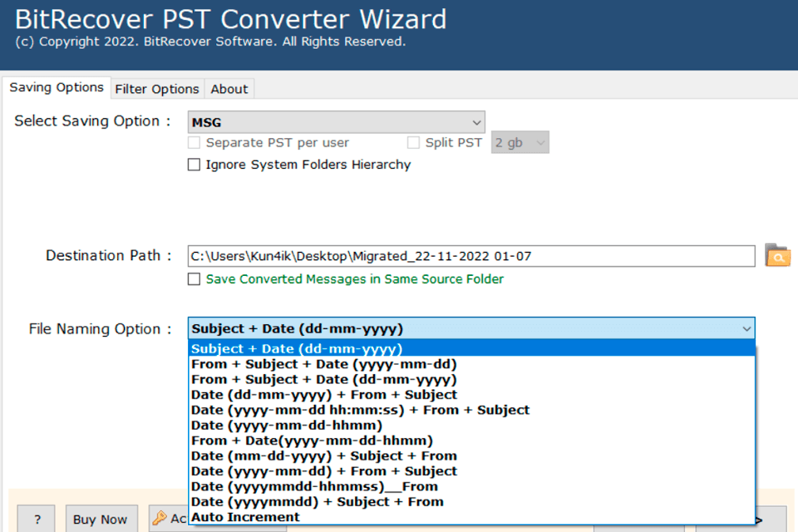The width and height of the screenshot is (798, 532).
Task: Open the Filter Options tab
Action: click(x=157, y=89)
